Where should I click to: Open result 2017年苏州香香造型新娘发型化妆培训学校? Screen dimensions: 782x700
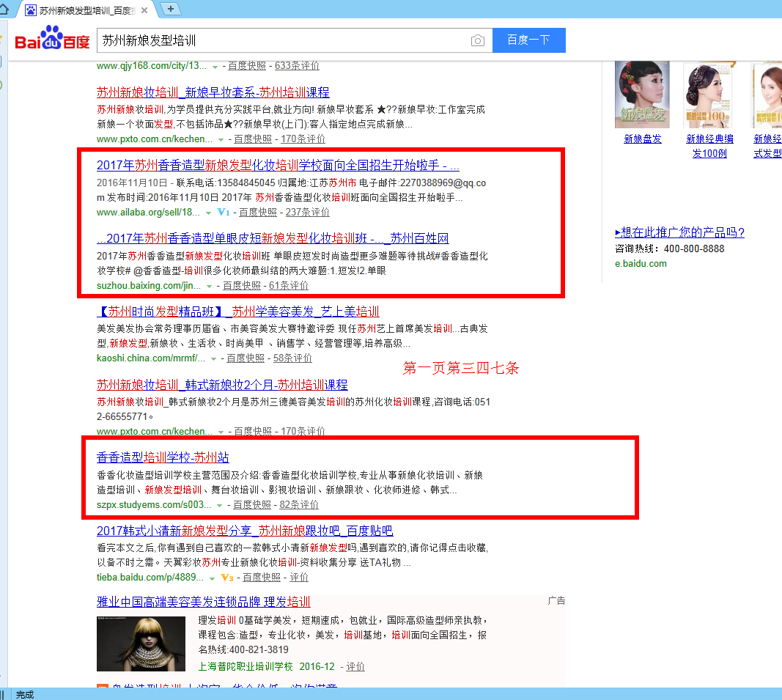coord(278,165)
